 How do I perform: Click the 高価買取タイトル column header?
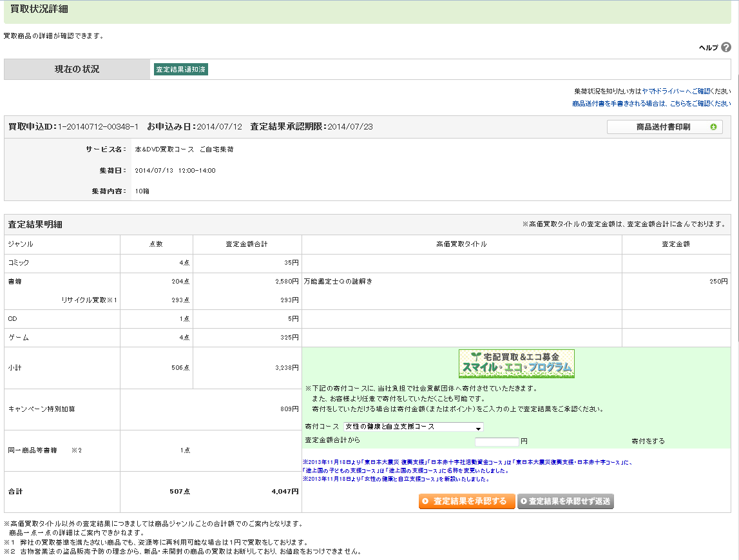[x=461, y=244]
